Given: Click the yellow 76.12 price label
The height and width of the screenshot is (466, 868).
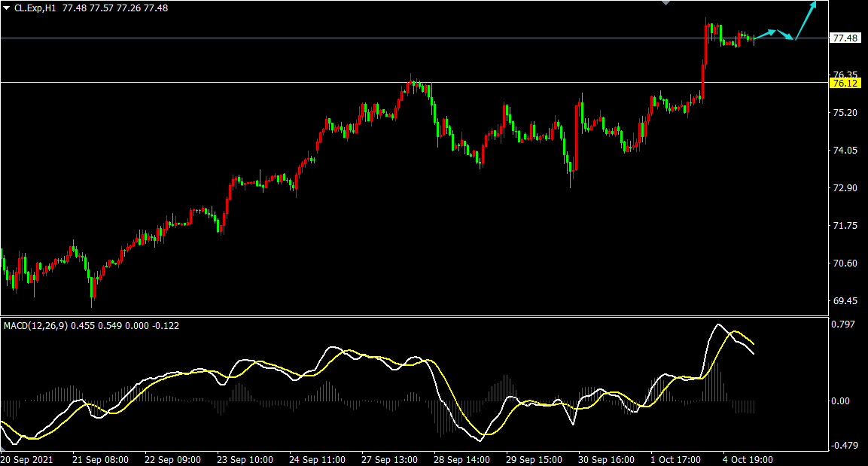Looking at the screenshot, I should coord(845,83).
